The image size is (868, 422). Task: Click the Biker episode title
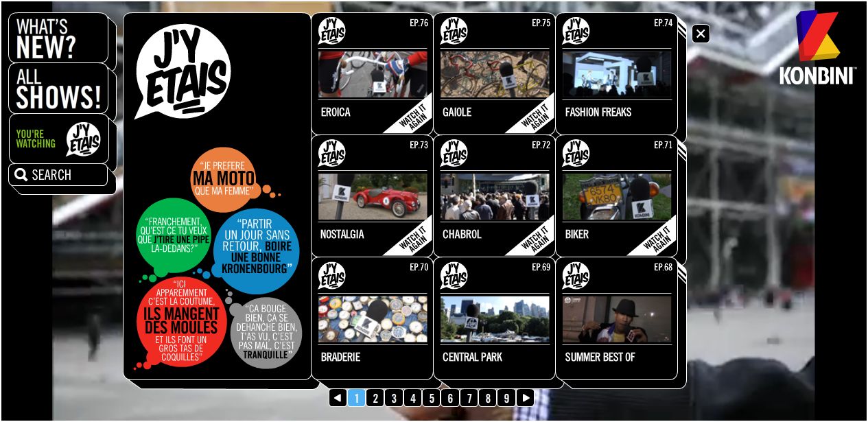577,234
